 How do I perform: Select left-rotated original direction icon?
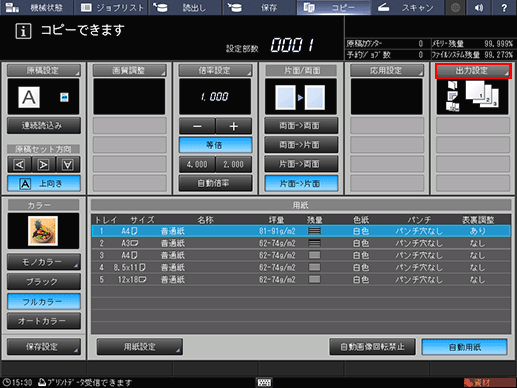[19, 164]
